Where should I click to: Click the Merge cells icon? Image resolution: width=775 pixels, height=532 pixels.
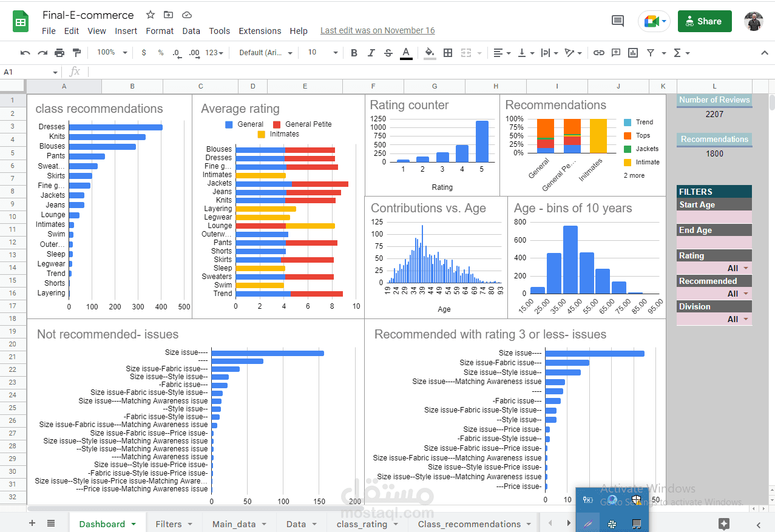[x=466, y=53]
